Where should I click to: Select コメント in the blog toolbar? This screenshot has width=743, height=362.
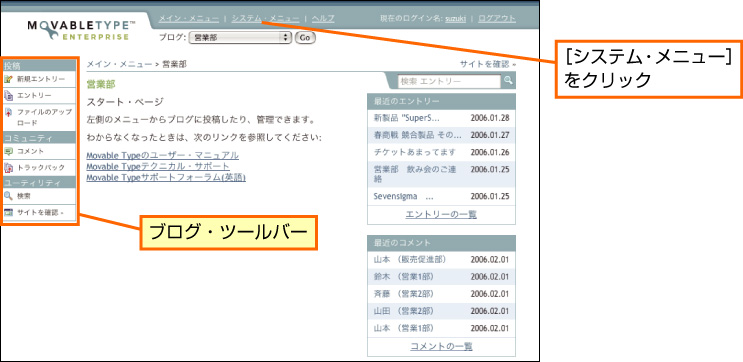[30, 152]
